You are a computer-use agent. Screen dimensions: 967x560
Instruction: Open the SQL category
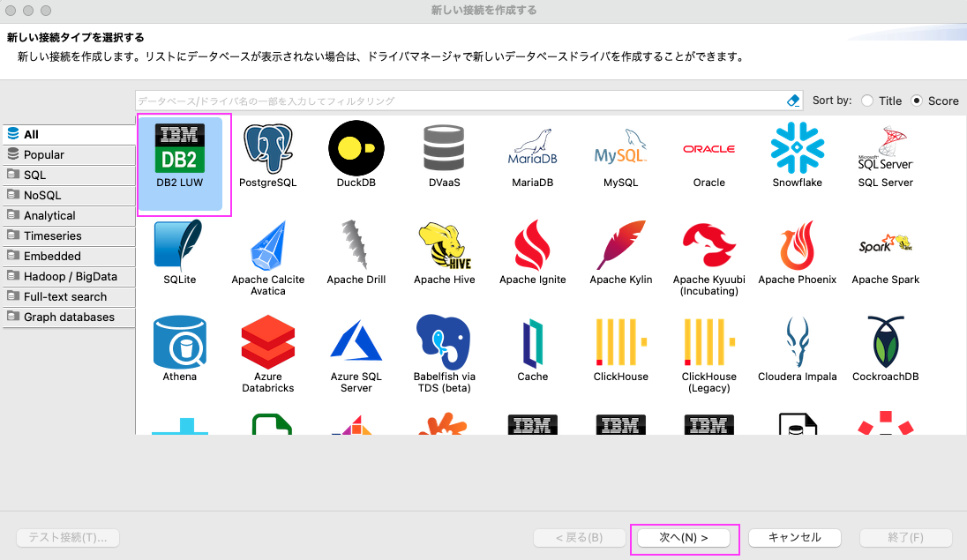[69, 175]
